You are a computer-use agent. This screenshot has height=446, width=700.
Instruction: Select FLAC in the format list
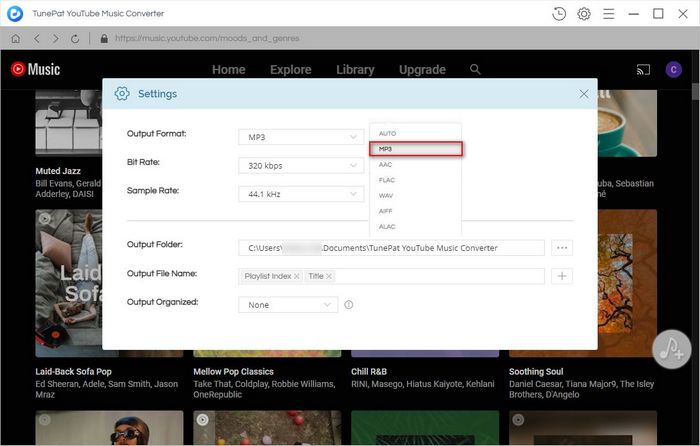click(x=416, y=180)
